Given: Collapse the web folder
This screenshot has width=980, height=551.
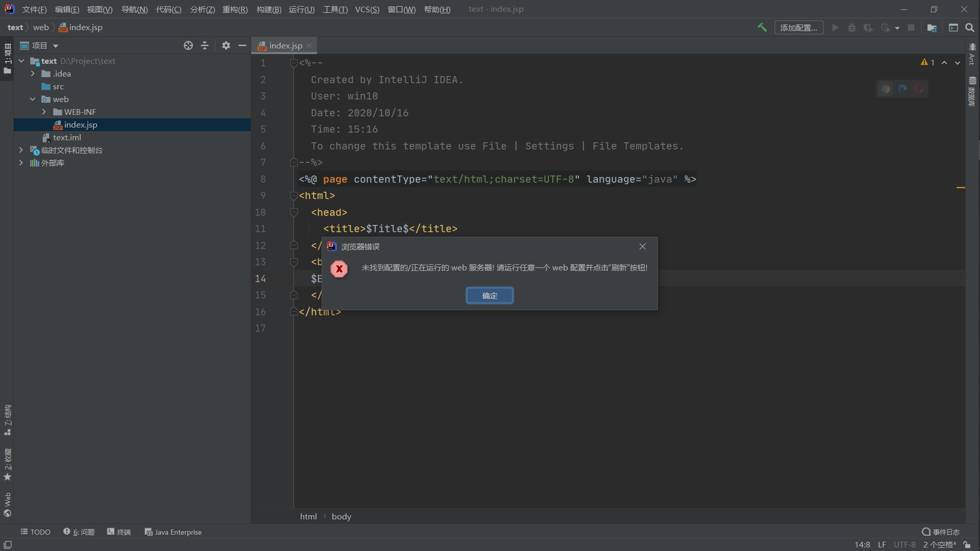Looking at the screenshot, I should tap(33, 99).
